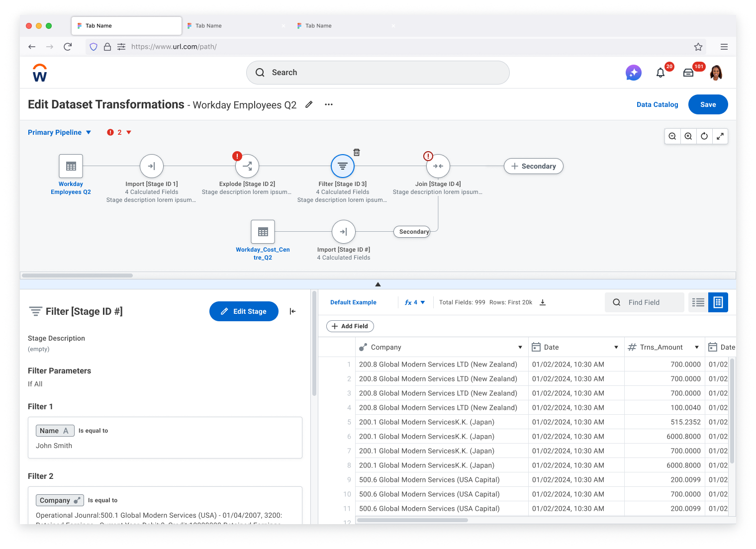Select the Import Stage ID 1 node
This screenshot has width=756, height=549.
(152, 166)
